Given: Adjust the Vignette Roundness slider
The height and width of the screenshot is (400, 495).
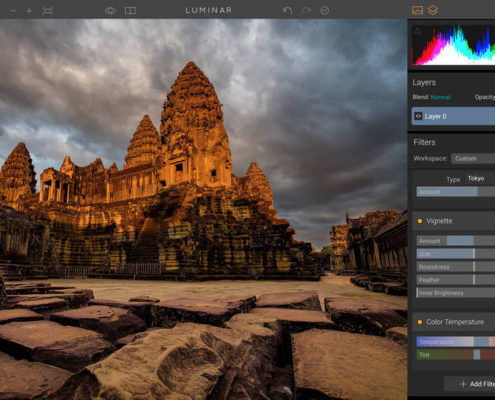Looking at the screenshot, I should (456, 267).
